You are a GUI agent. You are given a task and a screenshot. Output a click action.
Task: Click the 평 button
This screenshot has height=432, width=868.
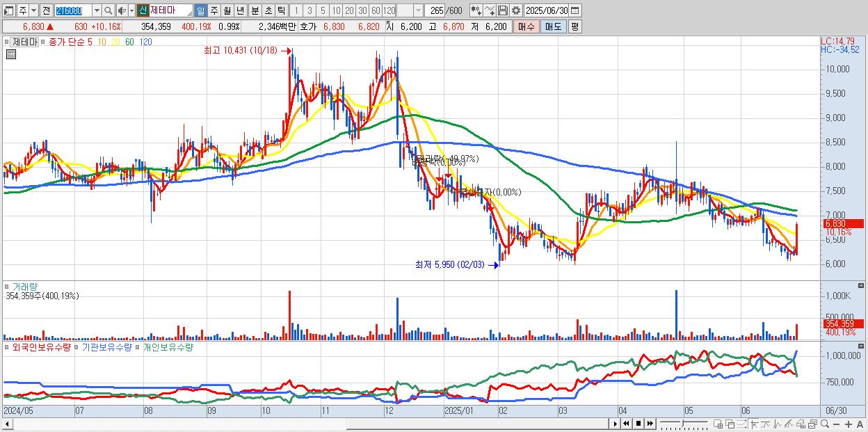point(574,26)
